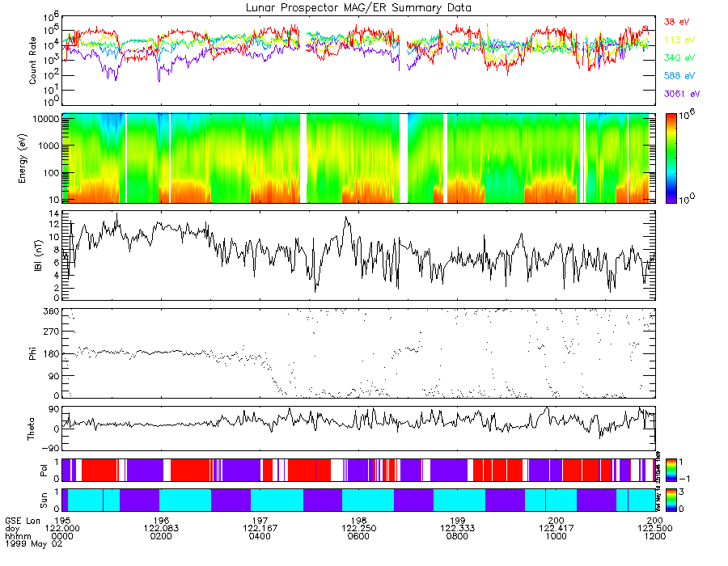Click the 'Sun' axis label

pyautogui.click(x=44, y=501)
